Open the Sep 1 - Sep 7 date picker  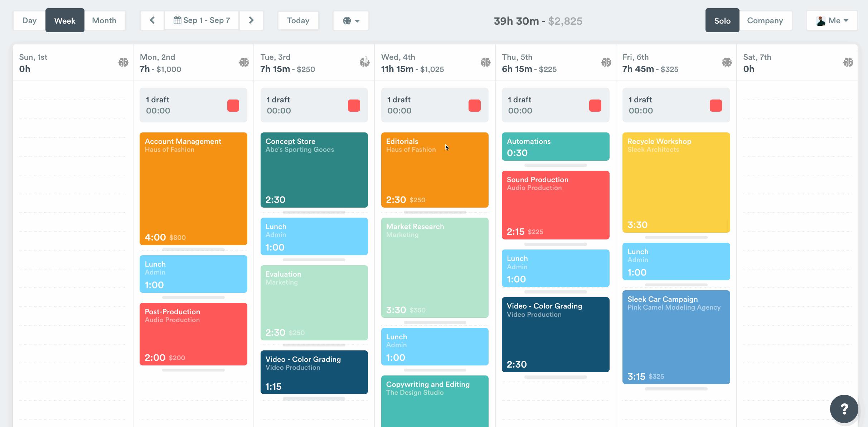pos(202,20)
